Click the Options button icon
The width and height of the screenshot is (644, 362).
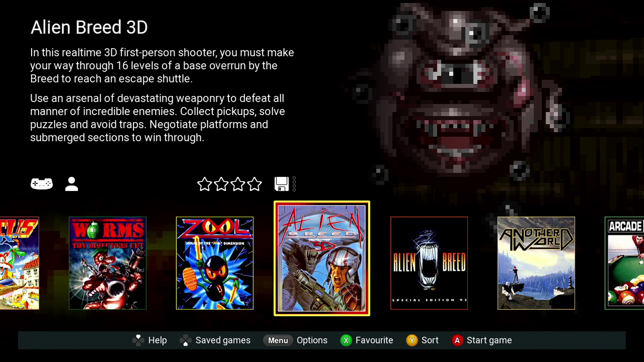pos(277,340)
